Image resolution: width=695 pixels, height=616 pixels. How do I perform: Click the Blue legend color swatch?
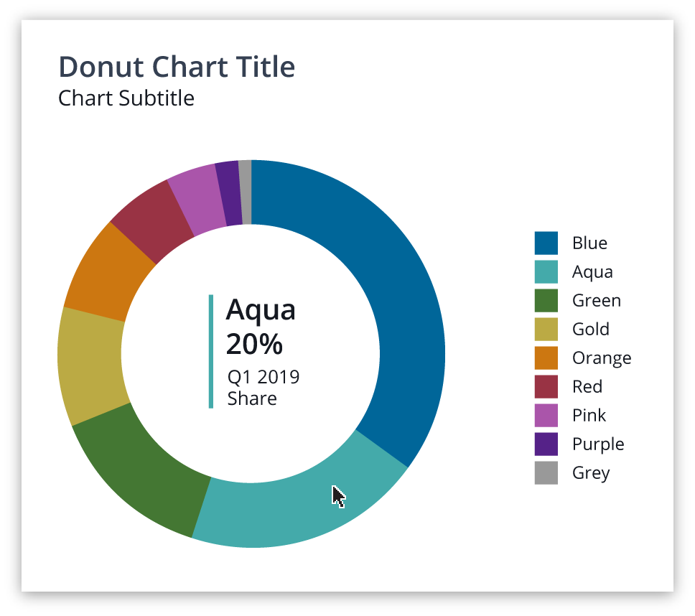(x=546, y=243)
